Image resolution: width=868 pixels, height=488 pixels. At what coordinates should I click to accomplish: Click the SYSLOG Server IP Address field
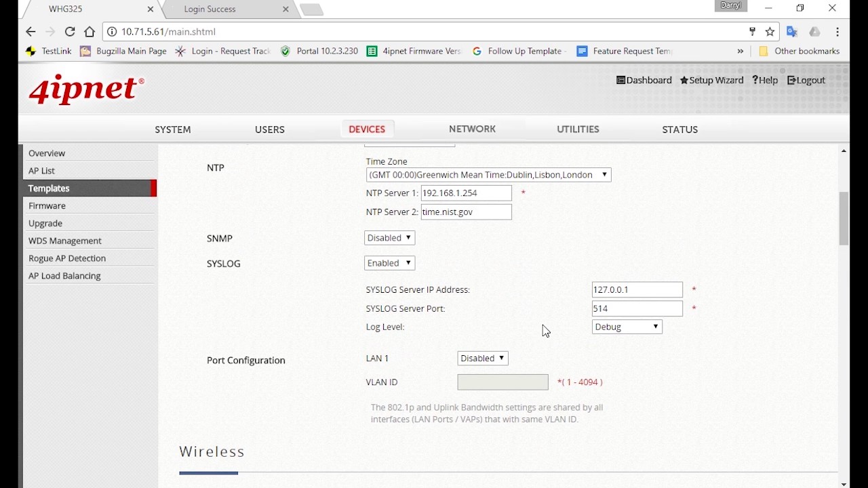click(637, 289)
